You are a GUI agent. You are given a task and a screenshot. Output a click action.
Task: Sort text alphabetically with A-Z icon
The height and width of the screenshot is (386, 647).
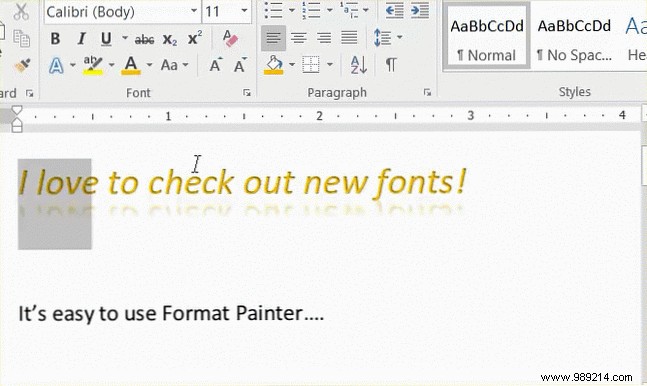[x=359, y=65]
